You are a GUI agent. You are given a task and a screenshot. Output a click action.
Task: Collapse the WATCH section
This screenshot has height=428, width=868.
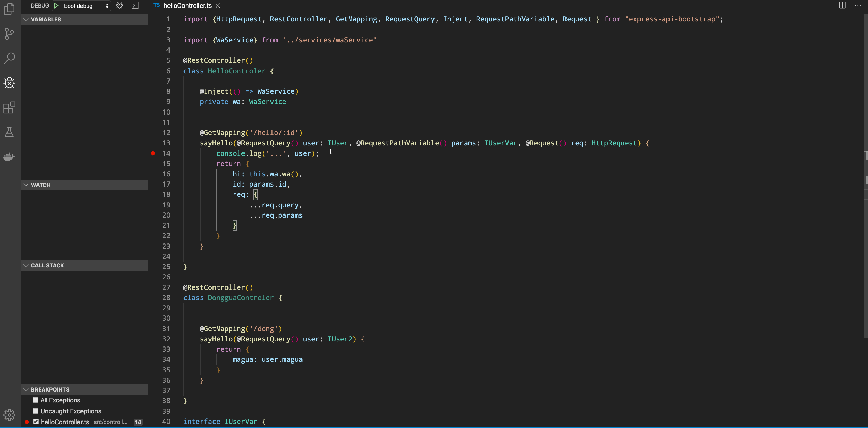[85, 185]
